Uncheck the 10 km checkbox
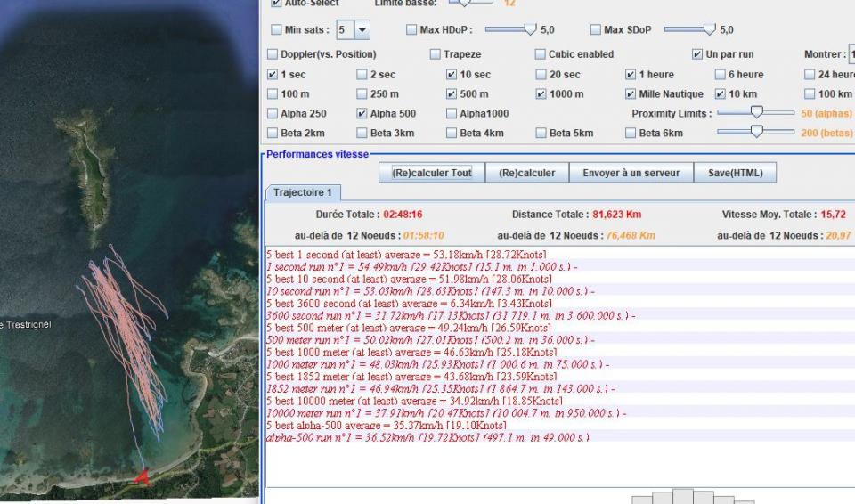 (721, 93)
